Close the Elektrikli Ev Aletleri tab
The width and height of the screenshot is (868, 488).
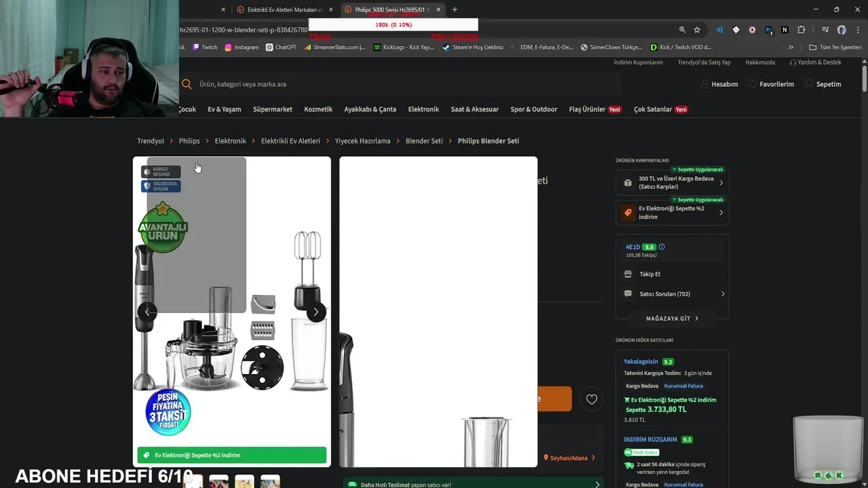(331, 9)
